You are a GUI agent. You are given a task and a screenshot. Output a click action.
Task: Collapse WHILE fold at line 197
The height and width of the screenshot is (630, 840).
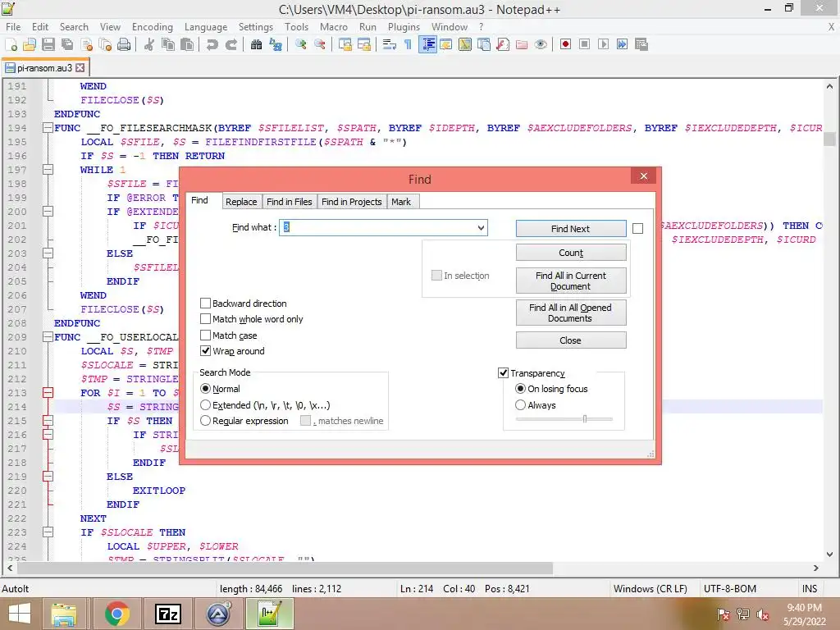click(x=48, y=169)
